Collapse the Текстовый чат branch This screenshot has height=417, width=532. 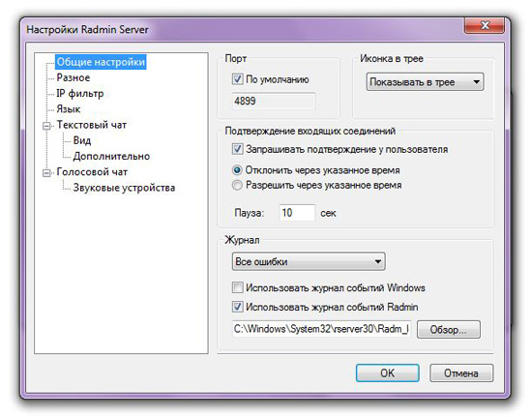[46, 126]
